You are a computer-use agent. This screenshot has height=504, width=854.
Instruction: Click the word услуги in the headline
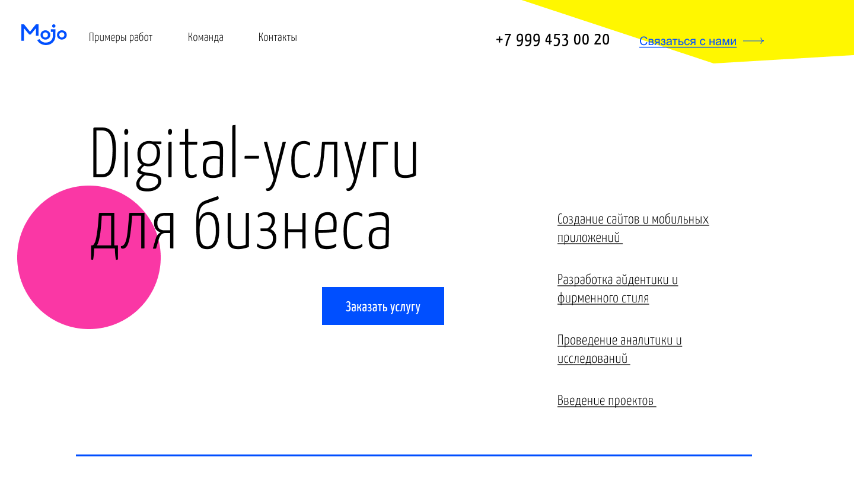pos(341,157)
